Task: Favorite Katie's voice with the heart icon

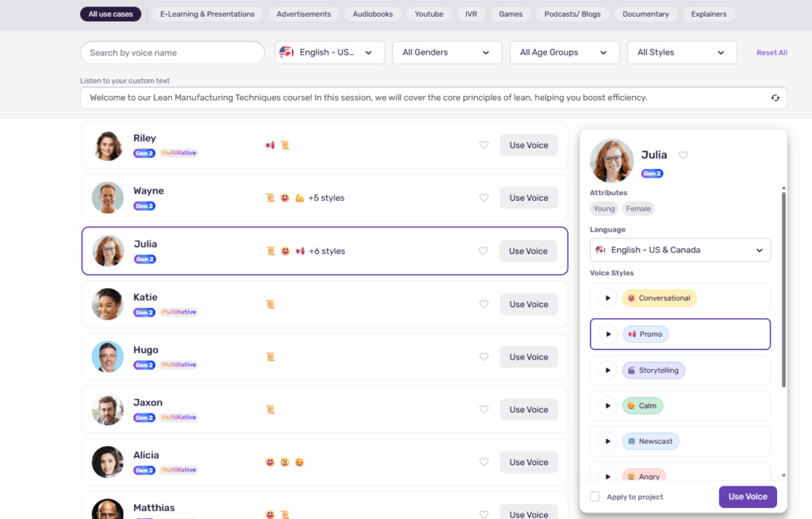Action: tap(484, 305)
